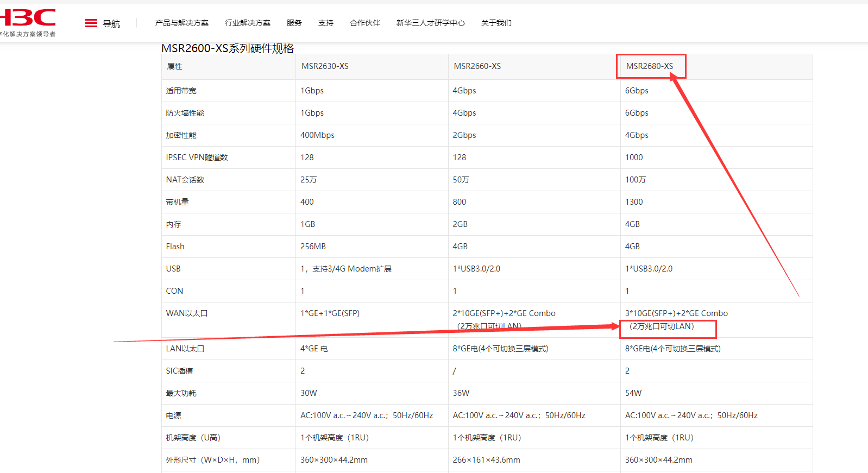
Task: Click the 加密性能 row label
Action: tap(181, 135)
